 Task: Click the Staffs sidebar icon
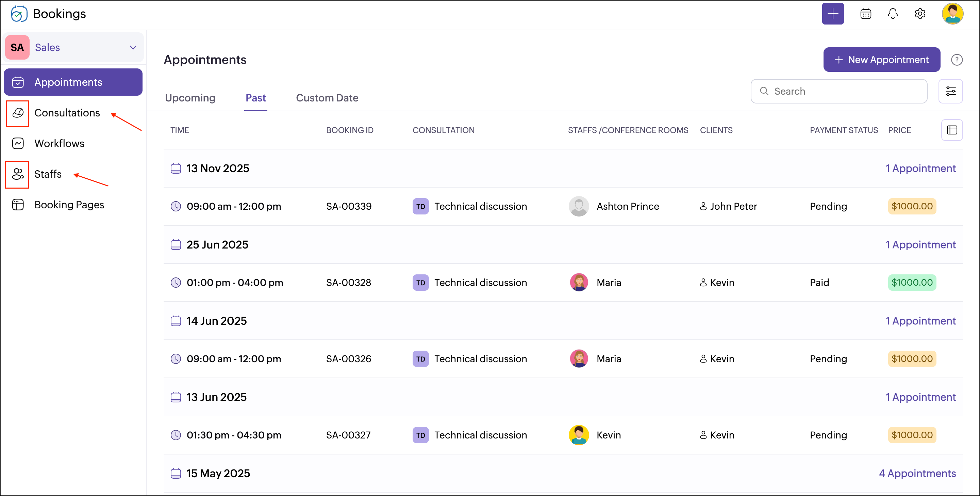click(x=18, y=174)
